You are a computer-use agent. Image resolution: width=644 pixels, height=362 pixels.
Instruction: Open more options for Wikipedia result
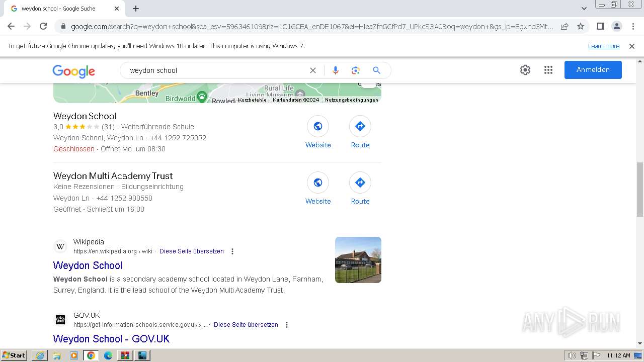[232, 251]
